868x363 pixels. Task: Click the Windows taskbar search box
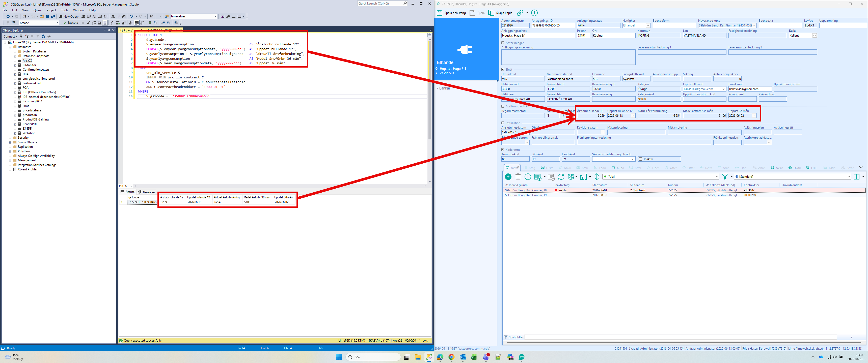[x=373, y=357]
